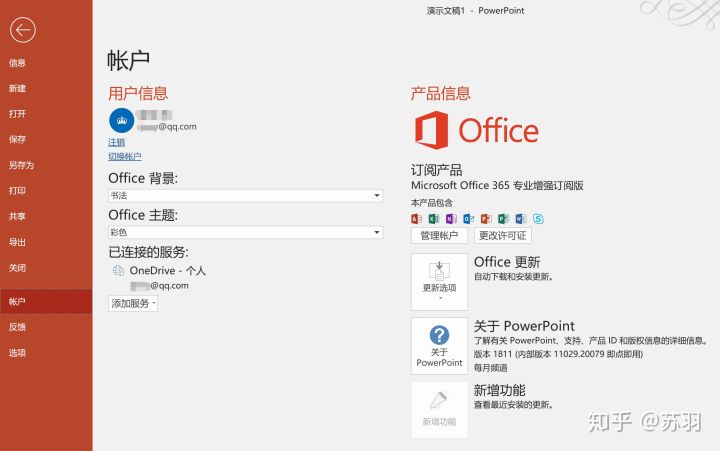Click the Skype for Business icon
This screenshot has width=720, height=451.
(x=538, y=219)
